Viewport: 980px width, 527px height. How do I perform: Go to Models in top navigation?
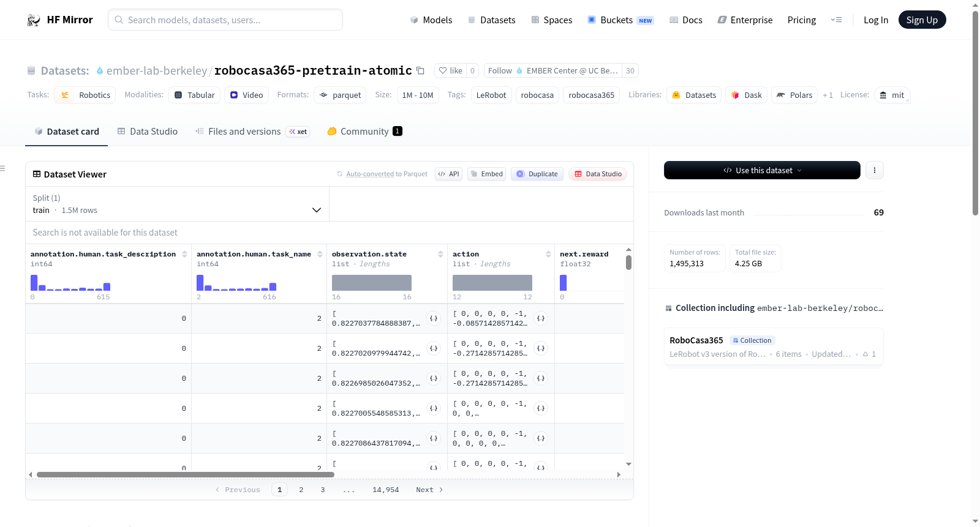tap(431, 20)
